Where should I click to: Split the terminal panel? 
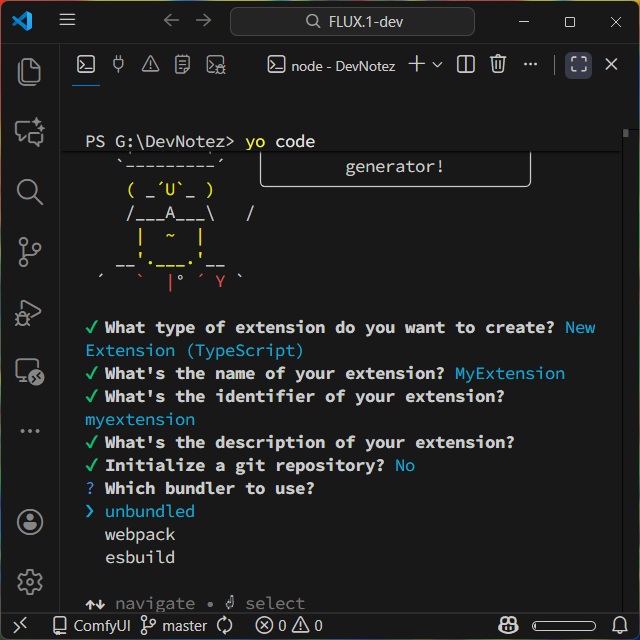pyautogui.click(x=466, y=65)
